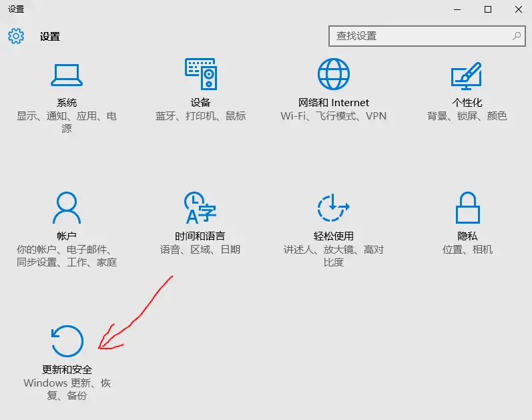Select the 隐私 category title
Screen dimensions: 532x420
(467, 236)
